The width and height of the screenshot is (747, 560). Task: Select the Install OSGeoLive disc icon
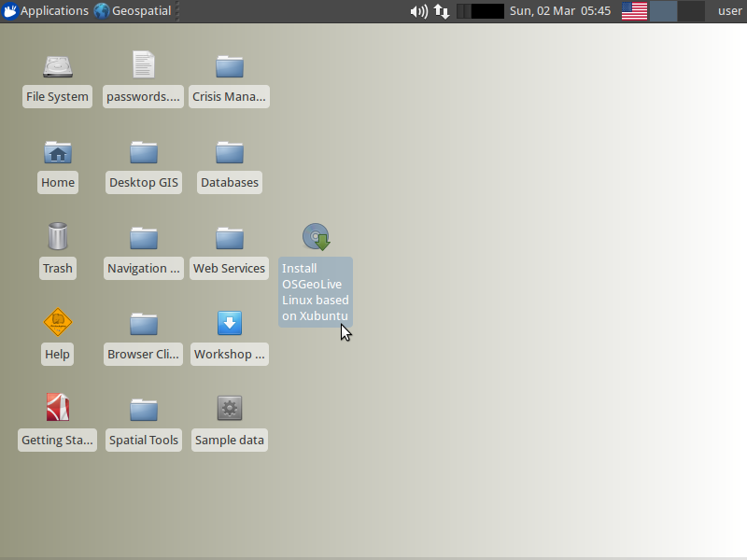coord(317,237)
